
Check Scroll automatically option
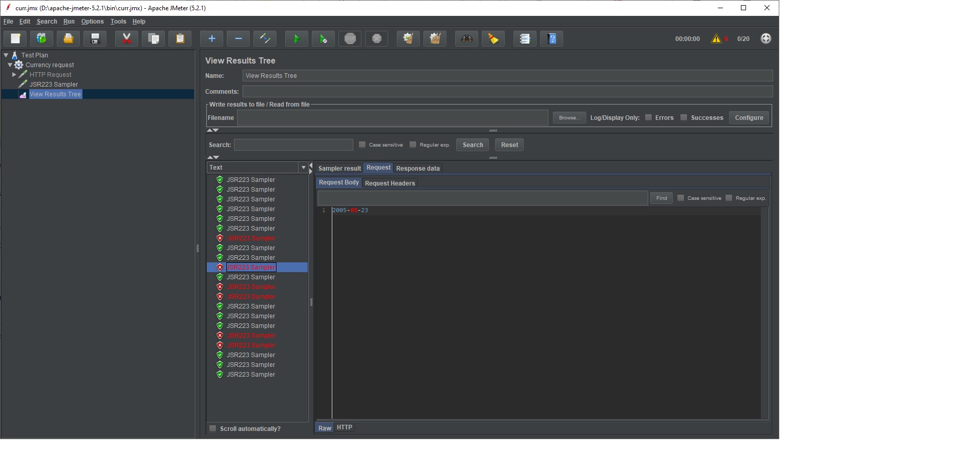point(213,428)
